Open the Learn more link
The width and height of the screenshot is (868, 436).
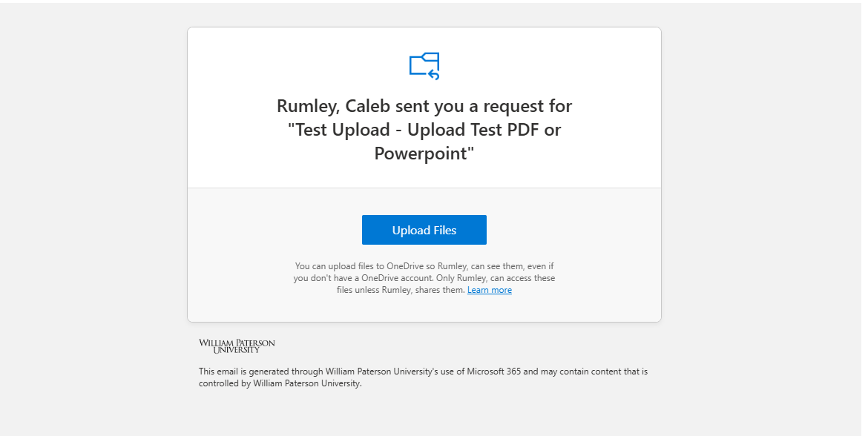tap(489, 290)
